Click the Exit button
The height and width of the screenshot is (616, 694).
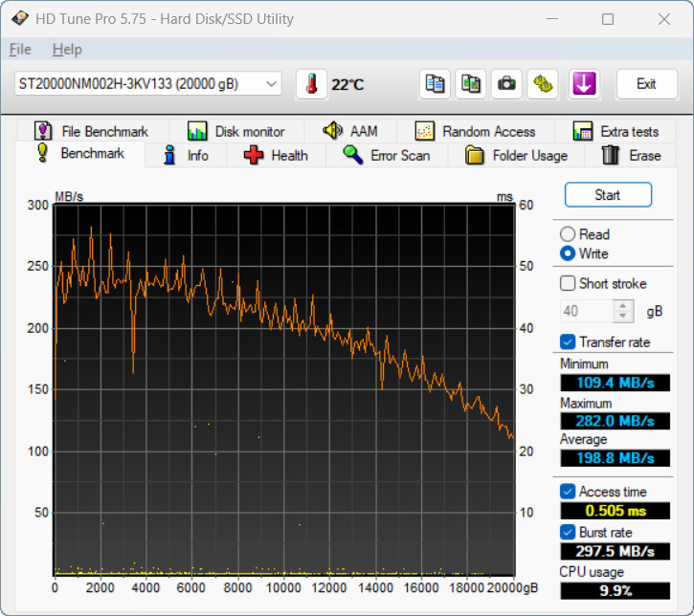[x=647, y=83]
